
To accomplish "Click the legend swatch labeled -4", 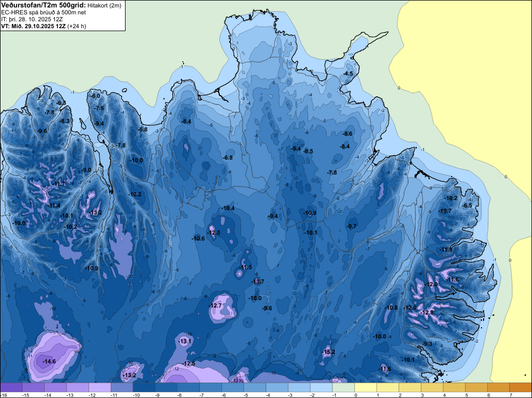I will 277,387.
